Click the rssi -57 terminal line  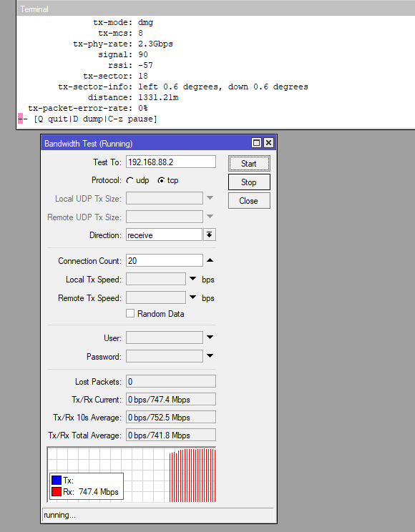[x=130, y=65]
